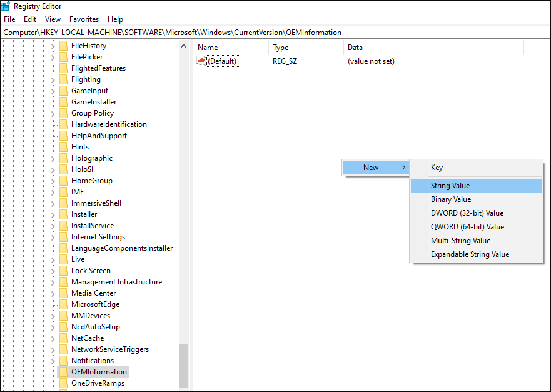The width and height of the screenshot is (551, 392).
Task: Click the ImmersiveShell folder icon
Action: click(64, 203)
